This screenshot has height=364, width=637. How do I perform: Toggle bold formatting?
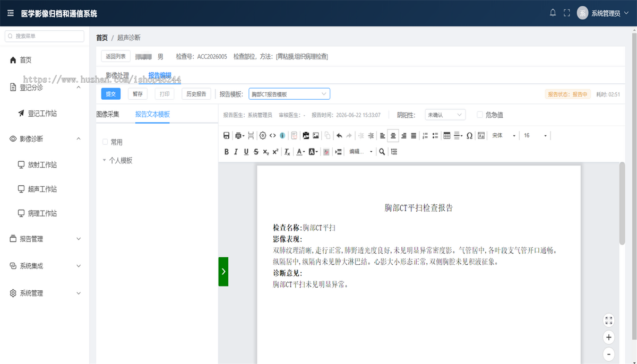227,152
